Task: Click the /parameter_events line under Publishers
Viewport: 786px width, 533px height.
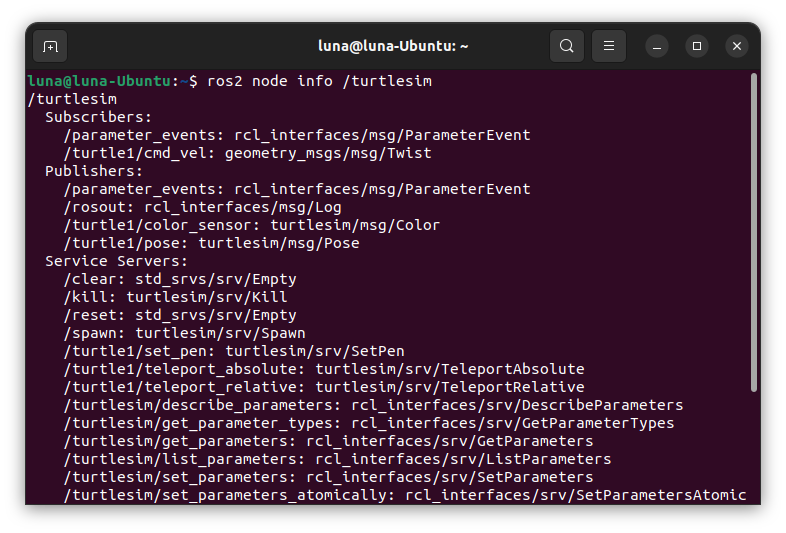Action: click(x=297, y=189)
